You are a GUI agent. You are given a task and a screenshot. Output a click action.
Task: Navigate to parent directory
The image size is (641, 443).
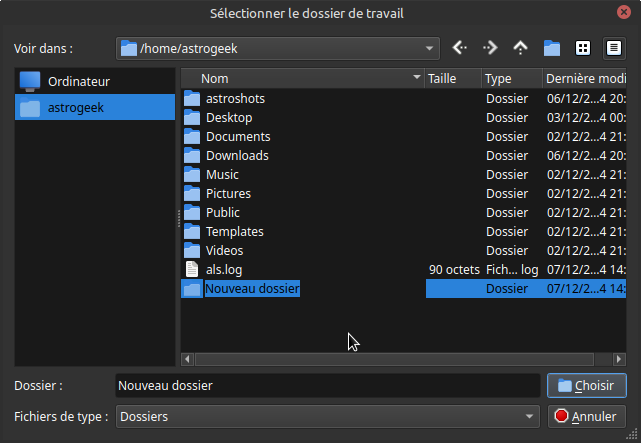point(520,48)
